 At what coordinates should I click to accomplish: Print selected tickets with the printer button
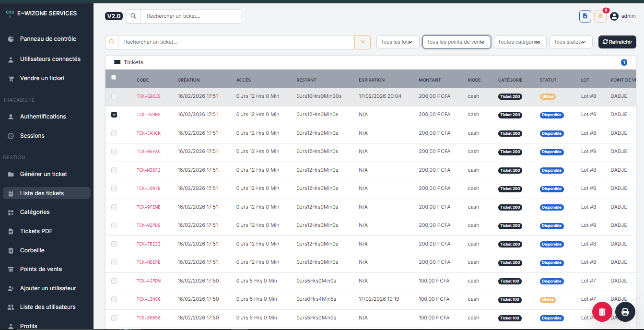click(x=625, y=312)
